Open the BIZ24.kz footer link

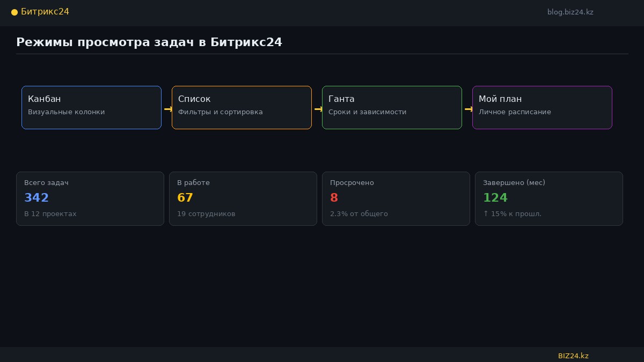point(573,356)
